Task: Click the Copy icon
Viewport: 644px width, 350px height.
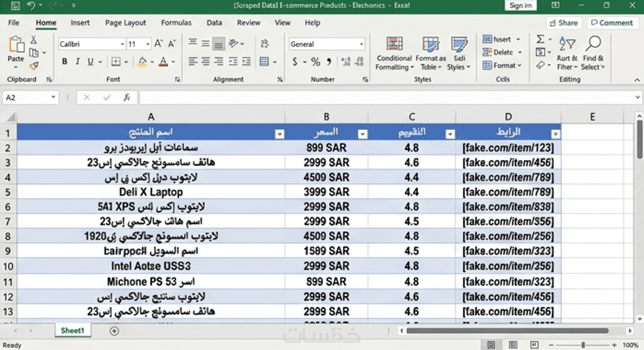Action: click(33, 52)
